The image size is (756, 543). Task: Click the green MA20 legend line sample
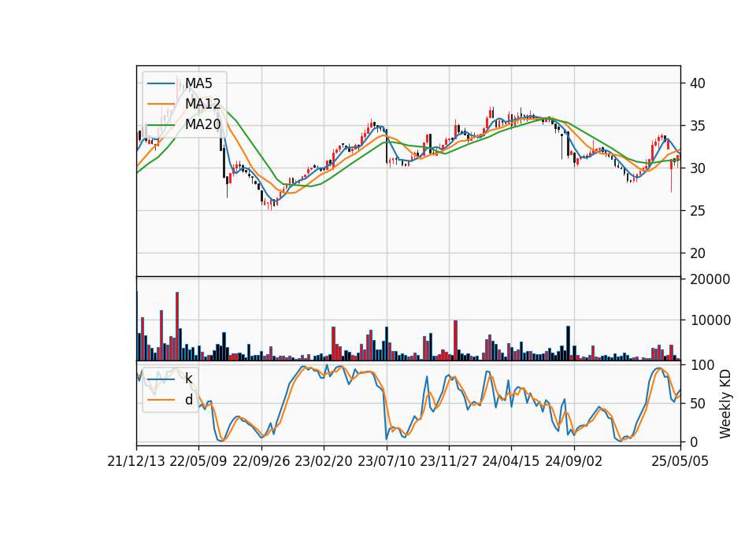click(161, 124)
